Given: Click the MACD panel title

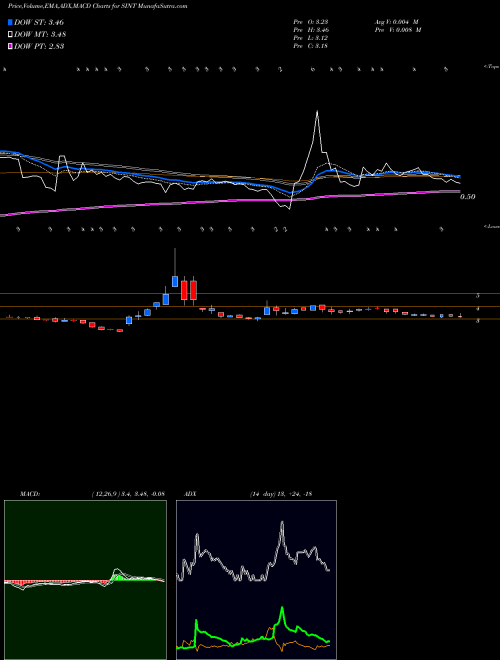Looking at the screenshot, I should click(x=30, y=494).
